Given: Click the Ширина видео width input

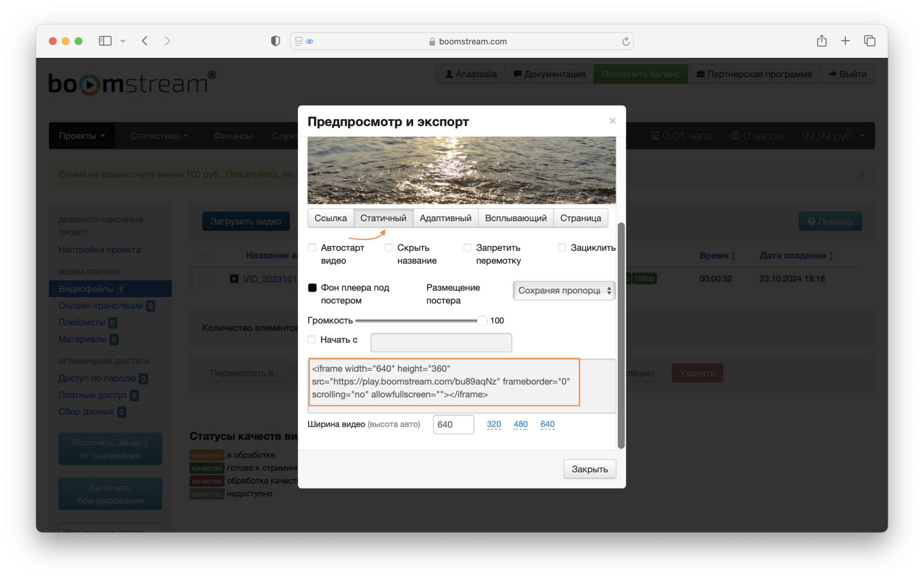Looking at the screenshot, I should 453,424.
